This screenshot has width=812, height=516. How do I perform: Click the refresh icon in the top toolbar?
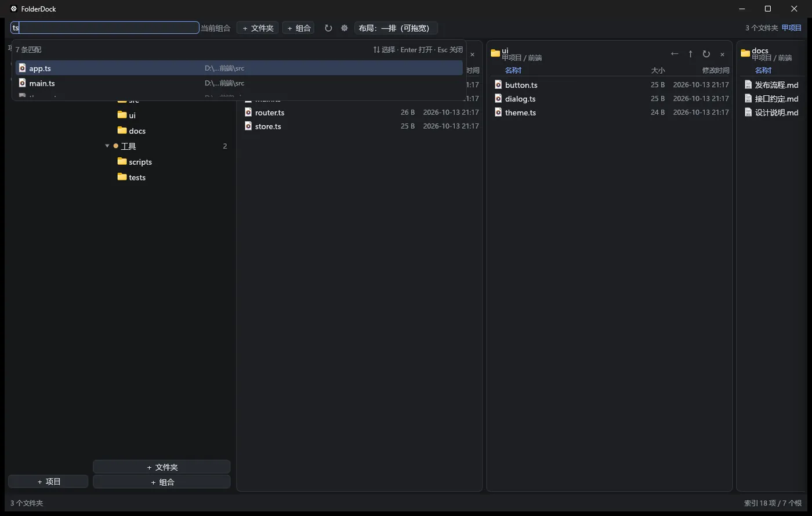click(328, 28)
